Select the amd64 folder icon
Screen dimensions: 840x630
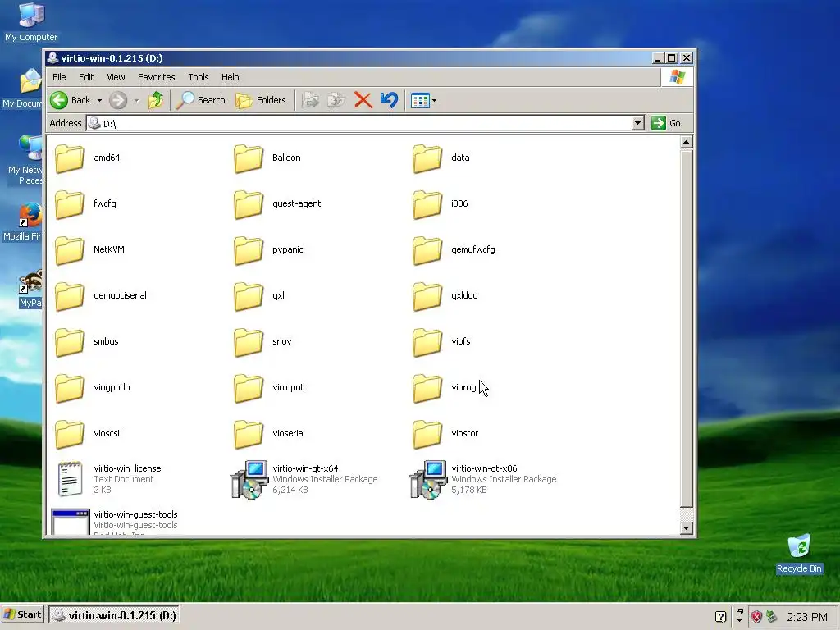[70, 158]
